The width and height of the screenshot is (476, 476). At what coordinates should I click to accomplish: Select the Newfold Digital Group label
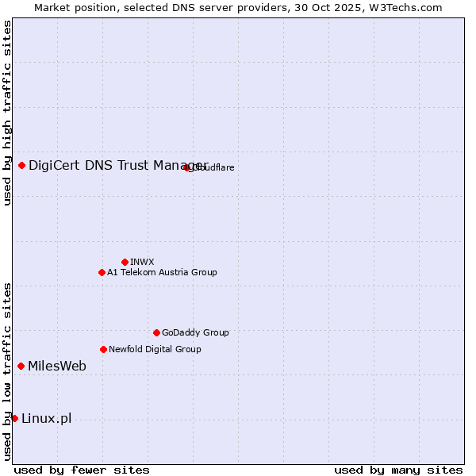tap(155, 349)
